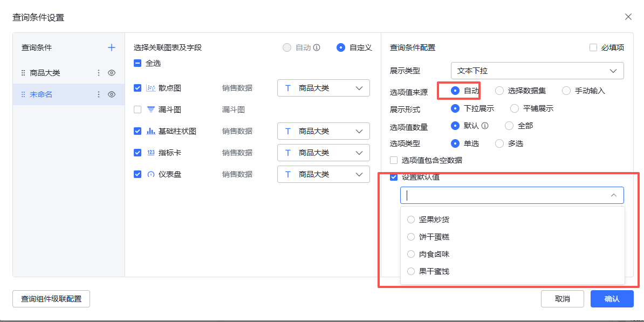This screenshot has width=644, height=322.
Task: Click the 查询条件配置 heading
Action: (413, 47)
